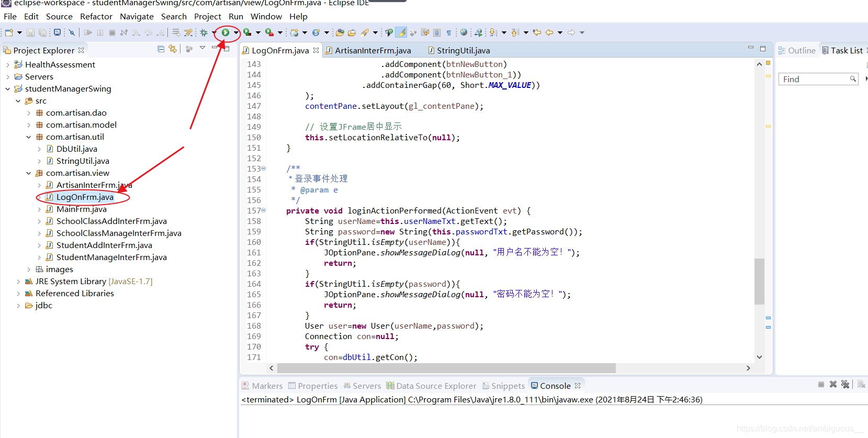Viewport: 868px width, 438px height.
Task: Click Remove All Terminated Launches in Console
Action: pyautogui.click(x=845, y=385)
